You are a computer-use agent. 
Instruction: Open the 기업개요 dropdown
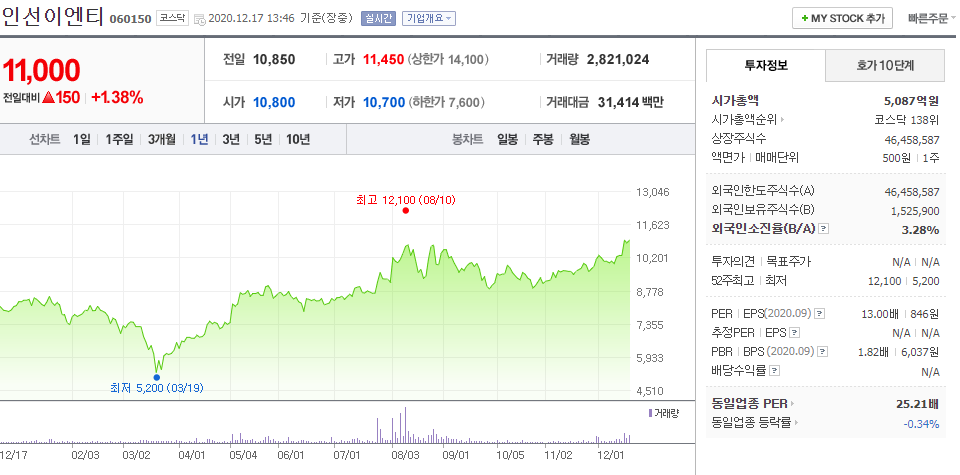[x=429, y=18]
